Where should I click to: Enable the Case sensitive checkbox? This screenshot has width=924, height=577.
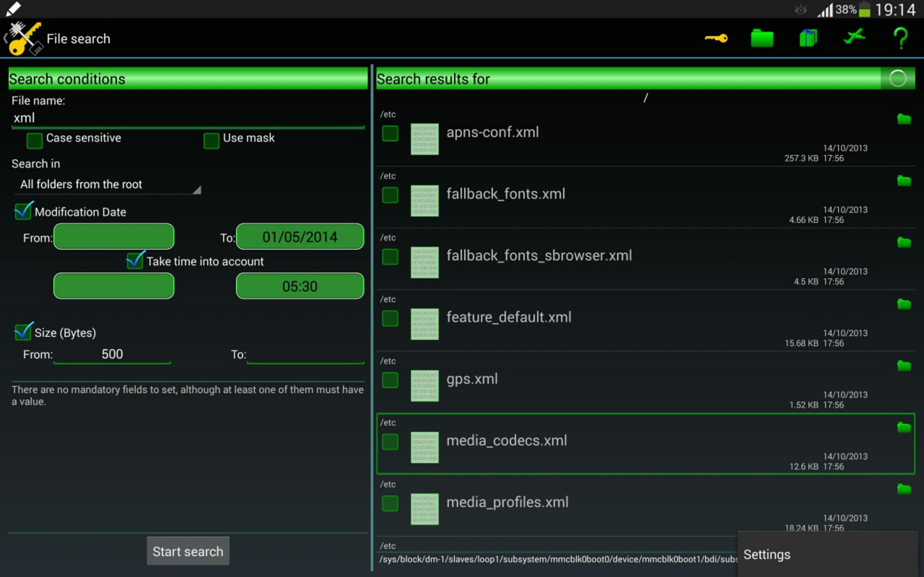pos(34,140)
